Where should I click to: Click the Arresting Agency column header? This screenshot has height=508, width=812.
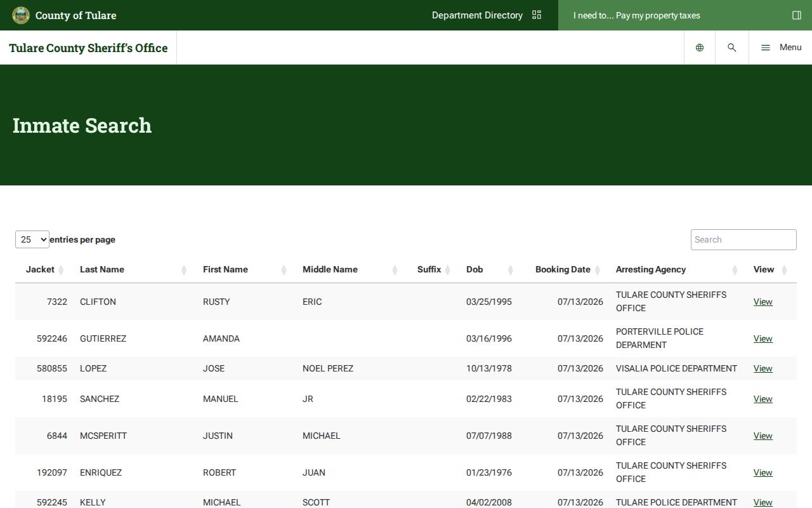[x=651, y=269]
